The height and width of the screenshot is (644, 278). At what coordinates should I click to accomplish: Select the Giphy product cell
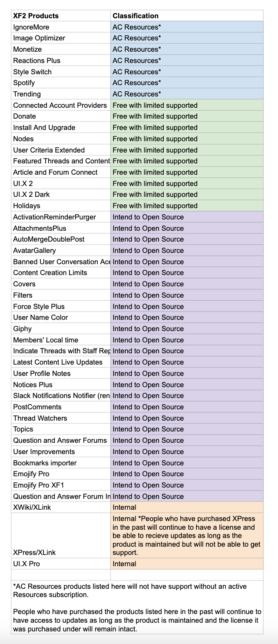click(23, 329)
